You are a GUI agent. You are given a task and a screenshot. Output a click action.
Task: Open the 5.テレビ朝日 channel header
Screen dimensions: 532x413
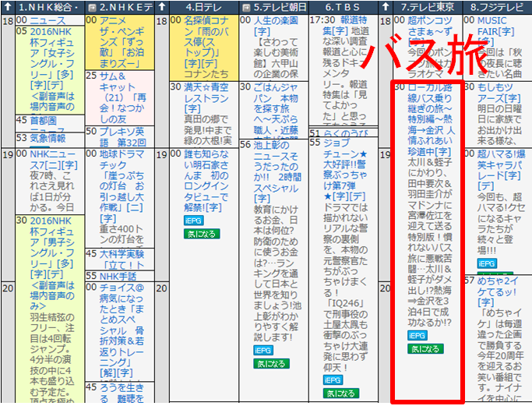click(280, 7)
